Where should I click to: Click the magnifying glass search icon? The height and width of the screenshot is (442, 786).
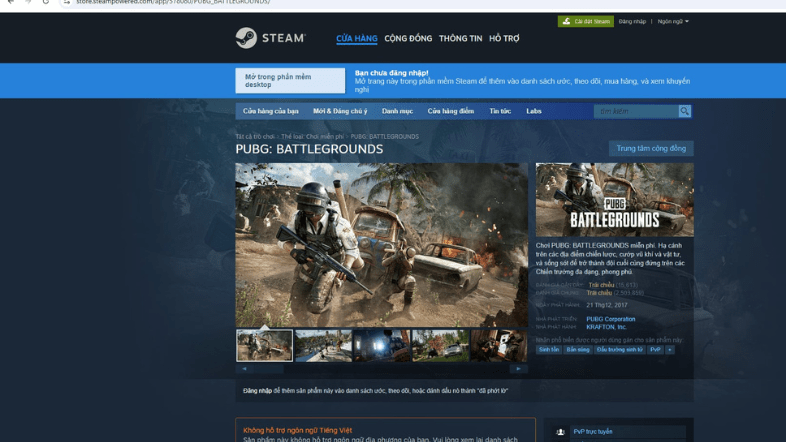tap(685, 111)
